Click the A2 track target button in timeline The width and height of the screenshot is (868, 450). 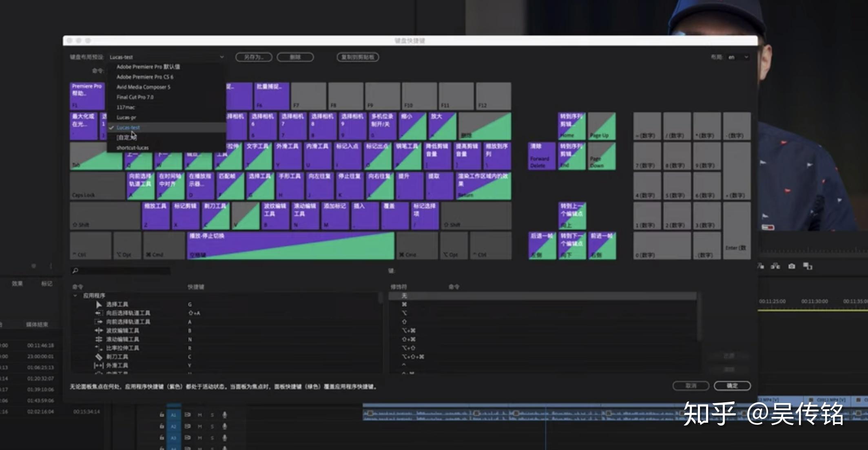[173, 426]
